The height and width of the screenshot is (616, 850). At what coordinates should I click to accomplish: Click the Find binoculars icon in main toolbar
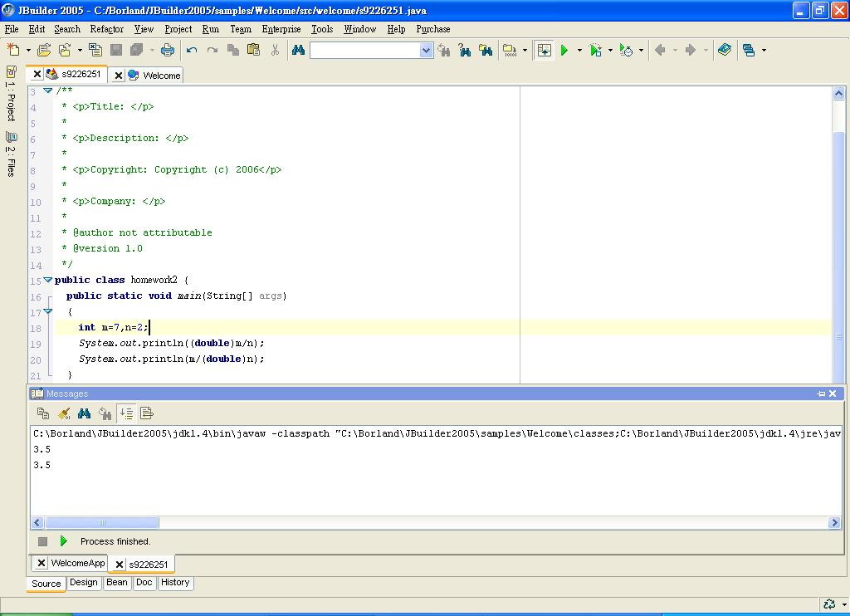coord(298,50)
